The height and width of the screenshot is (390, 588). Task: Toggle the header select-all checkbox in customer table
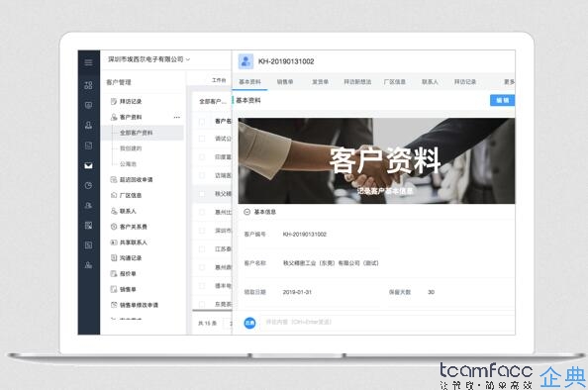point(202,121)
